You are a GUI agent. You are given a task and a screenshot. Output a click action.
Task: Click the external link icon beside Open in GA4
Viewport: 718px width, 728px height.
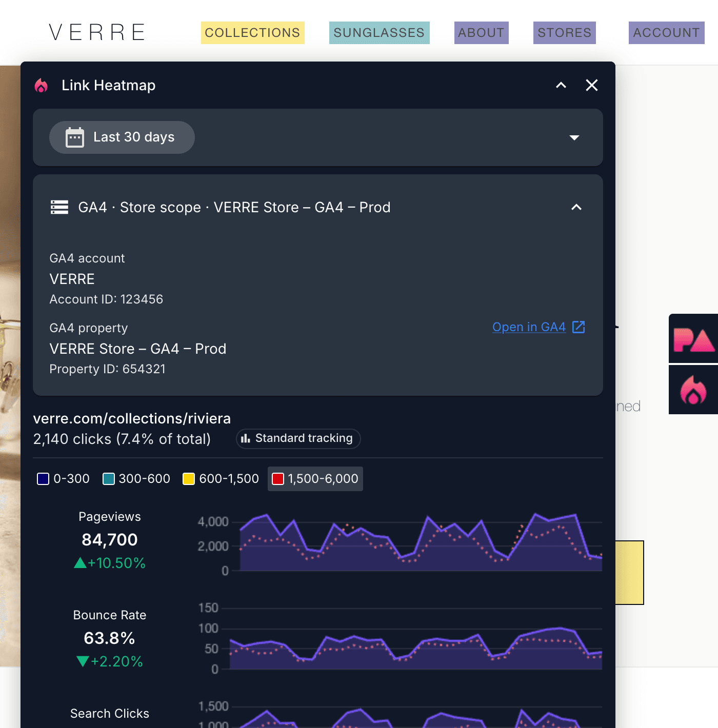coord(579,327)
